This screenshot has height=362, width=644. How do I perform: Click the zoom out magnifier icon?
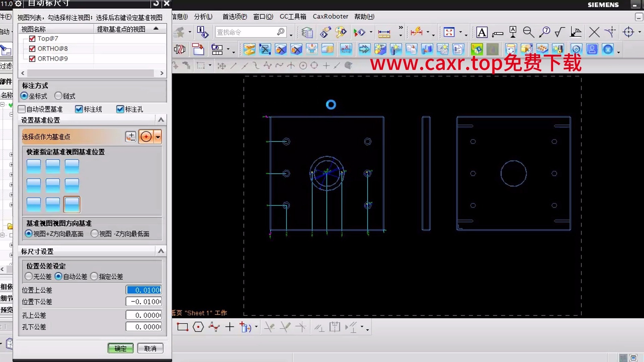click(528, 32)
